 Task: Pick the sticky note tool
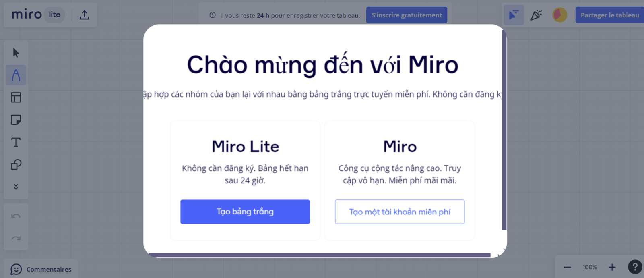point(16,120)
